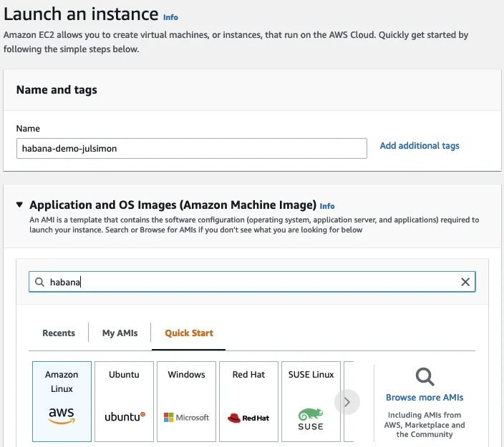Pick the Windows Microsoft AMI tile

(186, 401)
